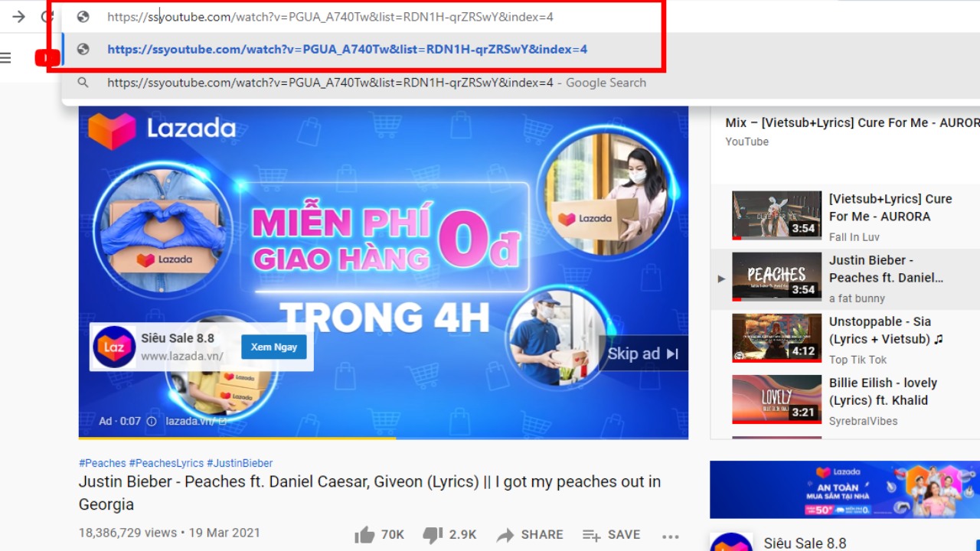This screenshot has width=980, height=551.
Task: Click the video title text
Action: 370,493
